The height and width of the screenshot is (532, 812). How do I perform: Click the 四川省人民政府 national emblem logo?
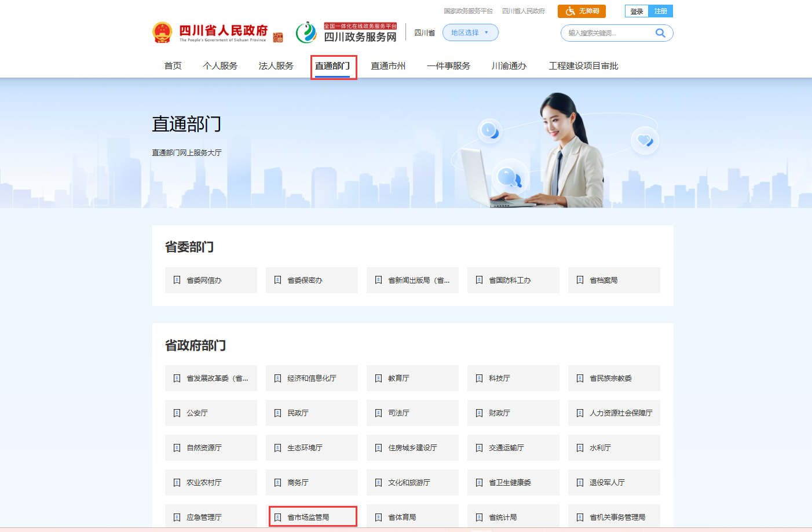coord(163,32)
